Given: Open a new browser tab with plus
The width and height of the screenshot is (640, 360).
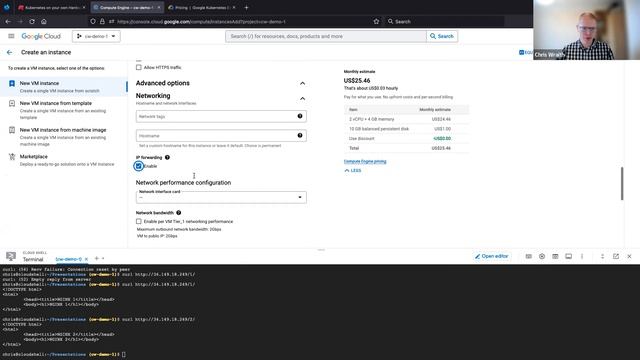Looking at the screenshot, I should click(x=246, y=7).
